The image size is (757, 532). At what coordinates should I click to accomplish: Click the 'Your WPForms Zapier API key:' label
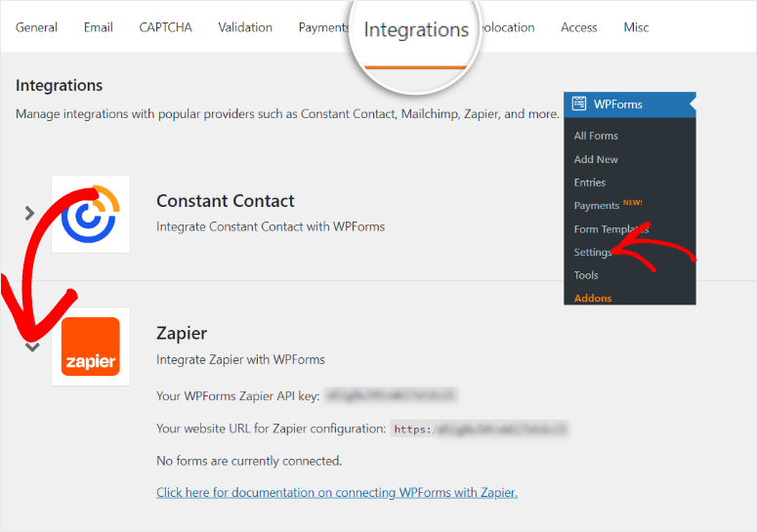[237, 396]
